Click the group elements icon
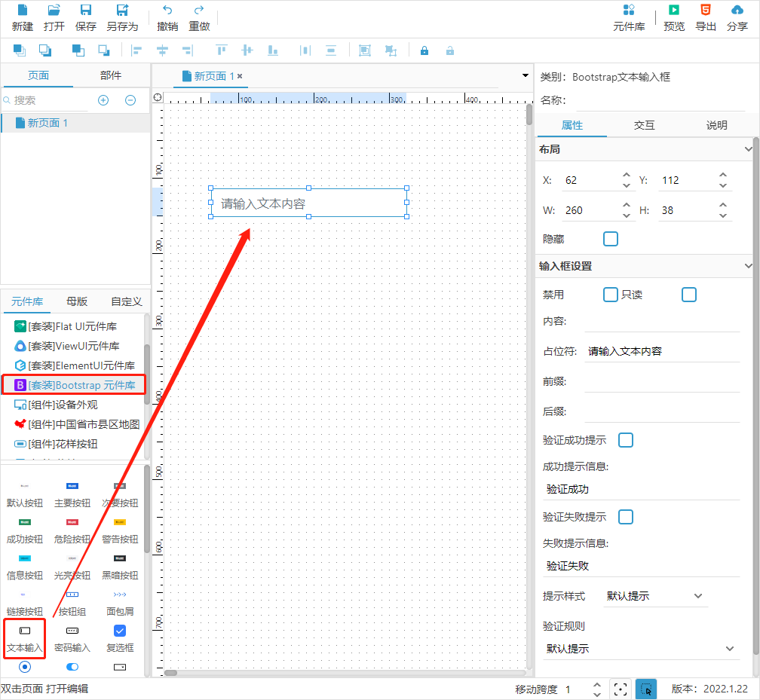Image resolution: width=760 pixels, height=700 pixels. pos(364,50)
